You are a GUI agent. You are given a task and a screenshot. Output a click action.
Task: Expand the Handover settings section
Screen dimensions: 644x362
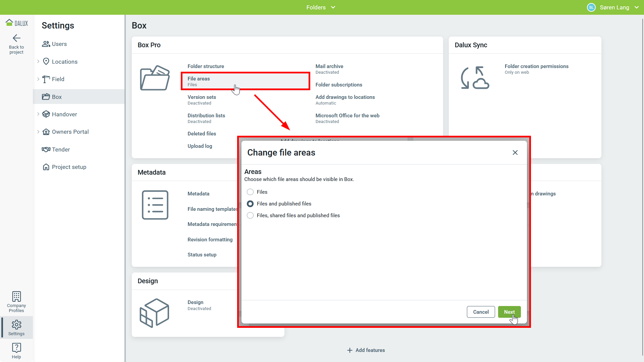[38, 114]
